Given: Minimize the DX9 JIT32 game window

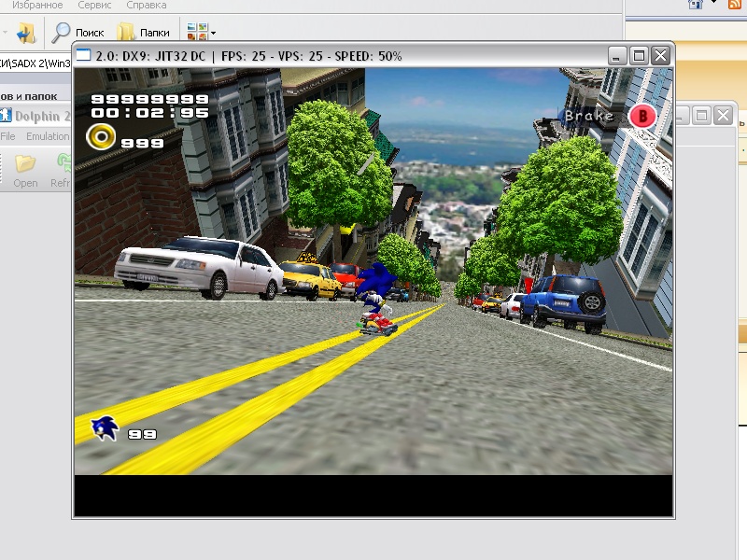Looking at the screenshot, I should [x=618, y=56].
